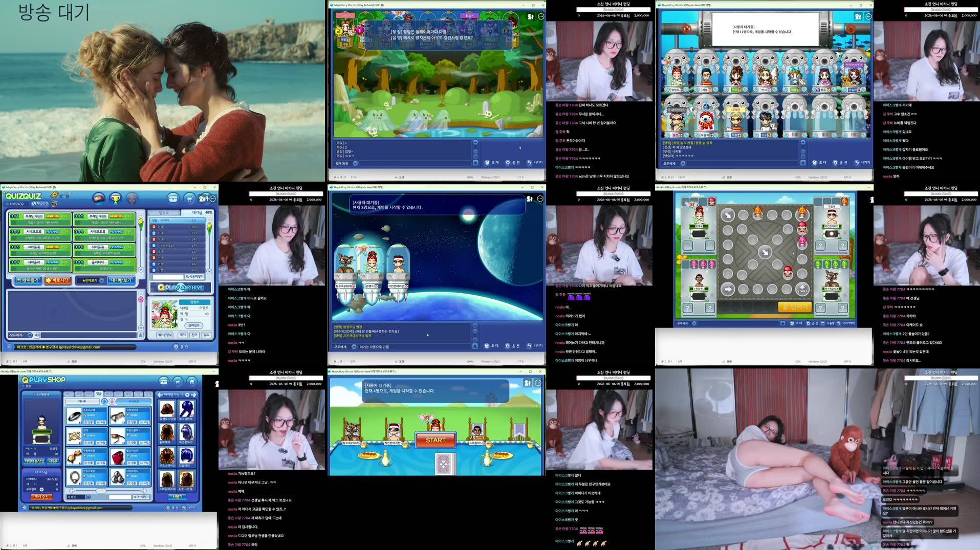Open the book icon in QuizQuiz lobby
980x550 pixels.
pyautogui.click(x=99, y=199)
